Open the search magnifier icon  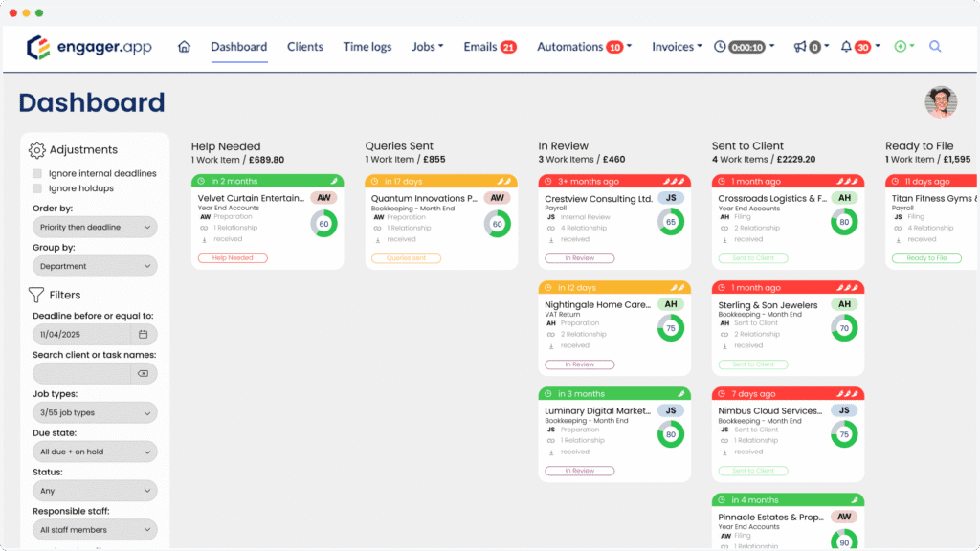[935, 47]
